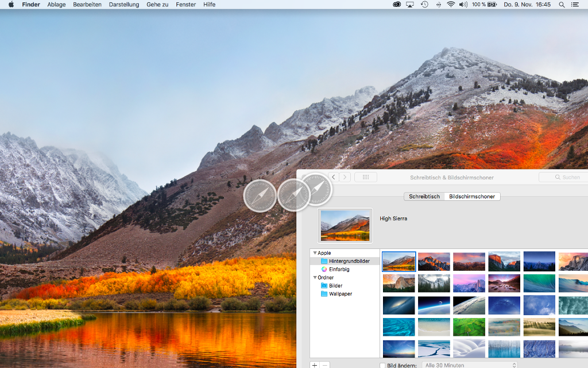Choose the Sierra orange mountain ridge wallpaper
The width and height of the screenshot is (588, 368).
point(434,262)
